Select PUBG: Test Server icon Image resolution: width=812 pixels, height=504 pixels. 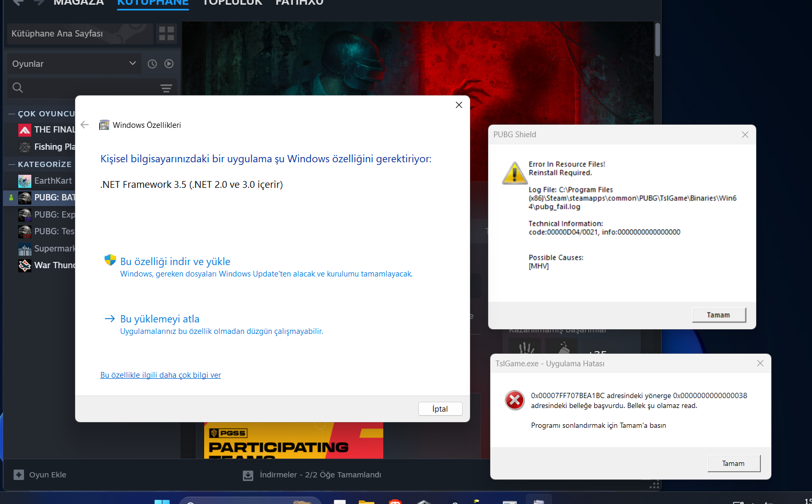(25, 232)
